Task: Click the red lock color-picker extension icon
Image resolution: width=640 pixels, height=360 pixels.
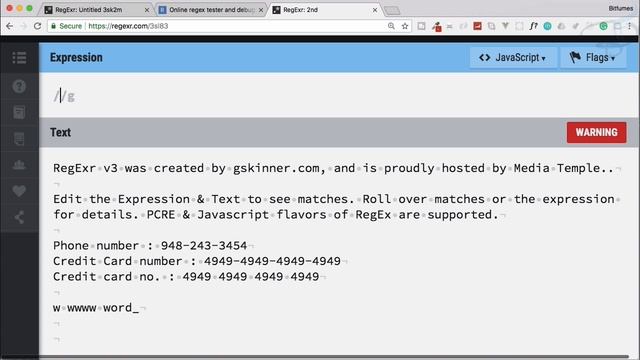Action: [437, 27]
